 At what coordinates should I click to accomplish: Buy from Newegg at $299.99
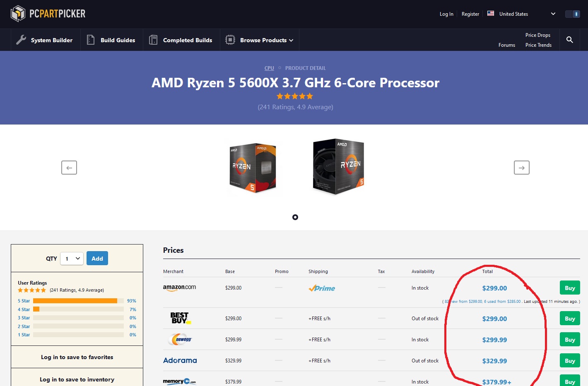pyautogui.click(x=570, y=340)
